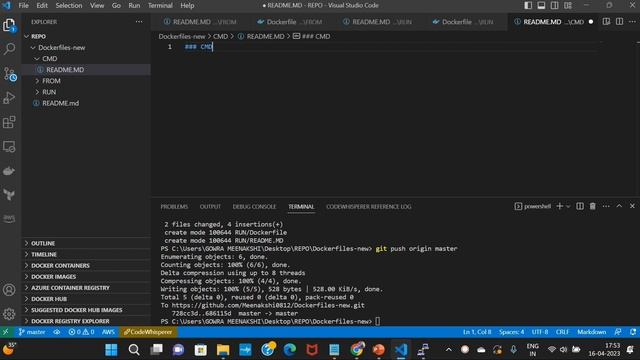Image resolution: width=640 pixels, height=360 pixels.
Task: Open the Terraform view icon
Action: coord(9,195)
